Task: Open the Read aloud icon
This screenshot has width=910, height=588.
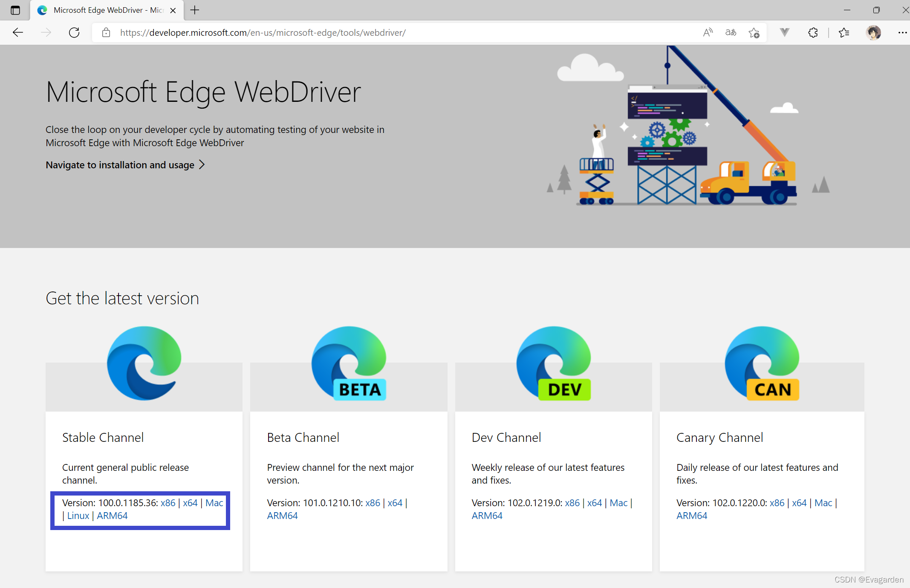Action: [x=708, y=32]
